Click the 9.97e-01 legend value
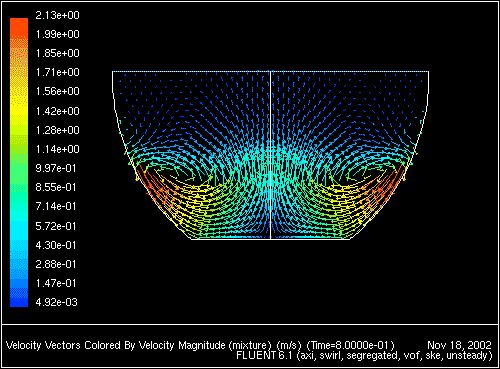 click(56, 168)
